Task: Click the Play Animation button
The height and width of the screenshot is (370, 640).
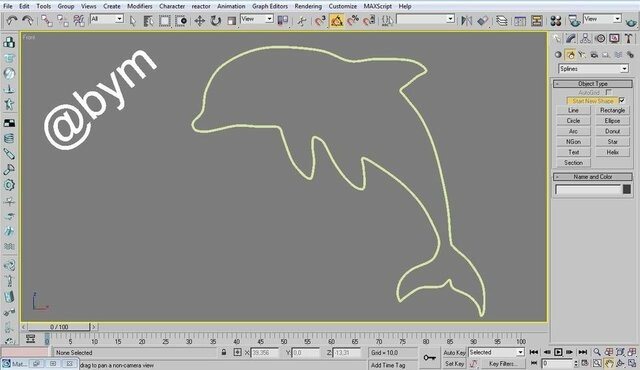Action: point(558,352)
